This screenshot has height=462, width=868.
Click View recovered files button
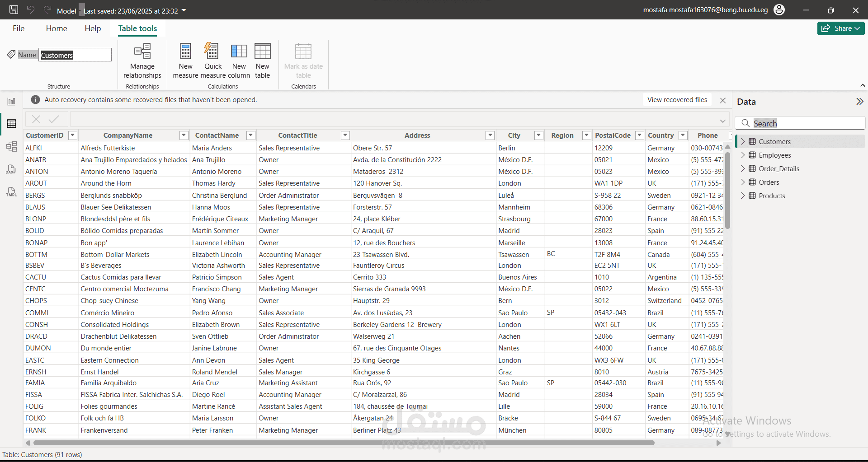click(x=677, y=100)
